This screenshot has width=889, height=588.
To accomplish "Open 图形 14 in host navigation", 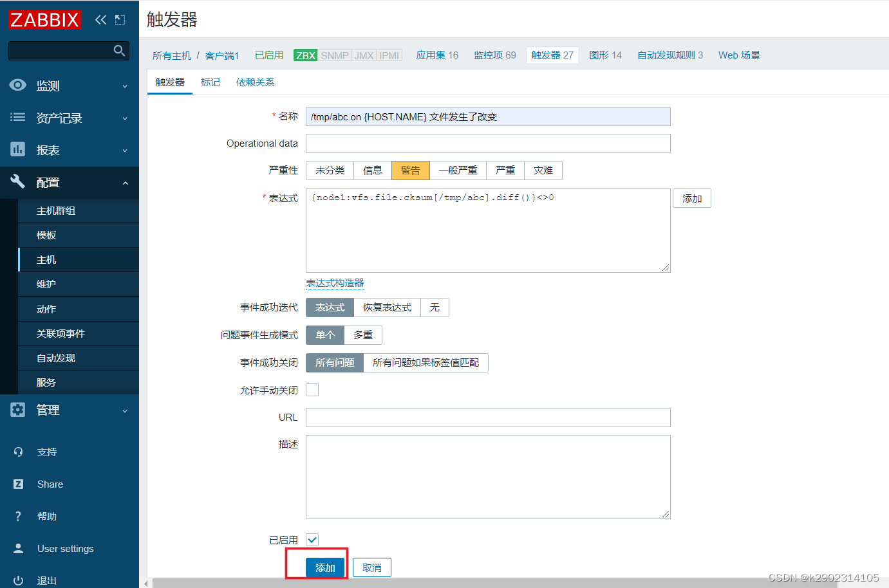I will coord(606,55).
